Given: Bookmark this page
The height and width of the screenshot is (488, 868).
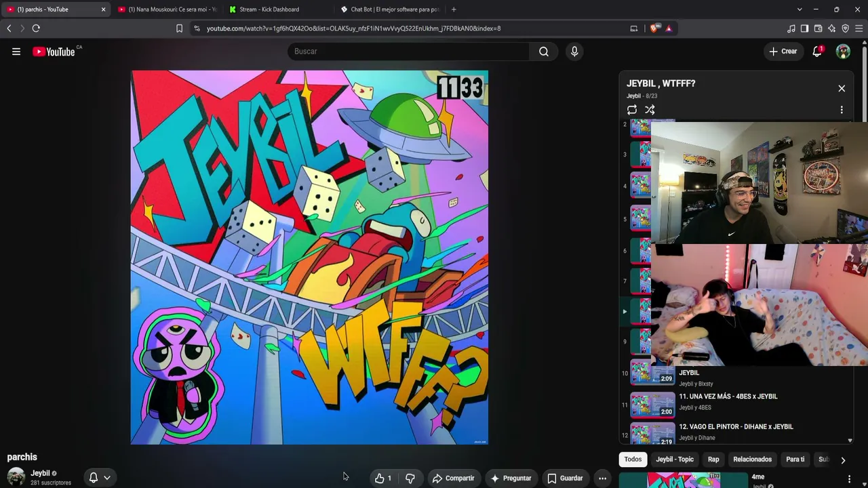Looking at the screenshot, I should 179,28.
